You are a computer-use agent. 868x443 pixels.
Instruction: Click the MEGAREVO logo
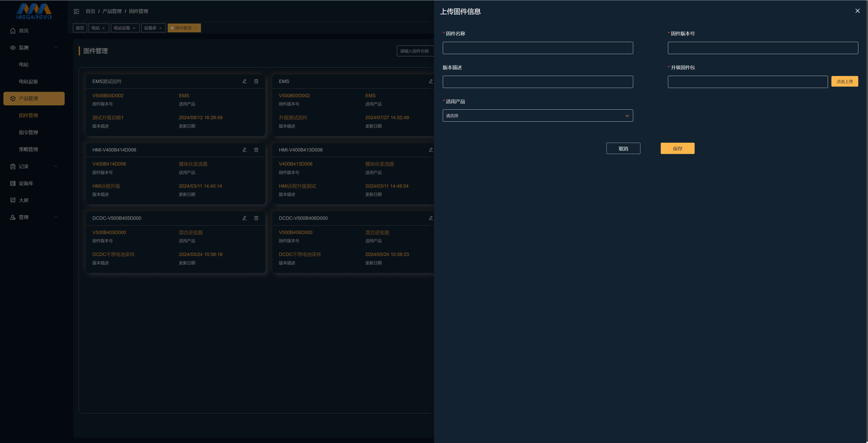click(34, 11)
